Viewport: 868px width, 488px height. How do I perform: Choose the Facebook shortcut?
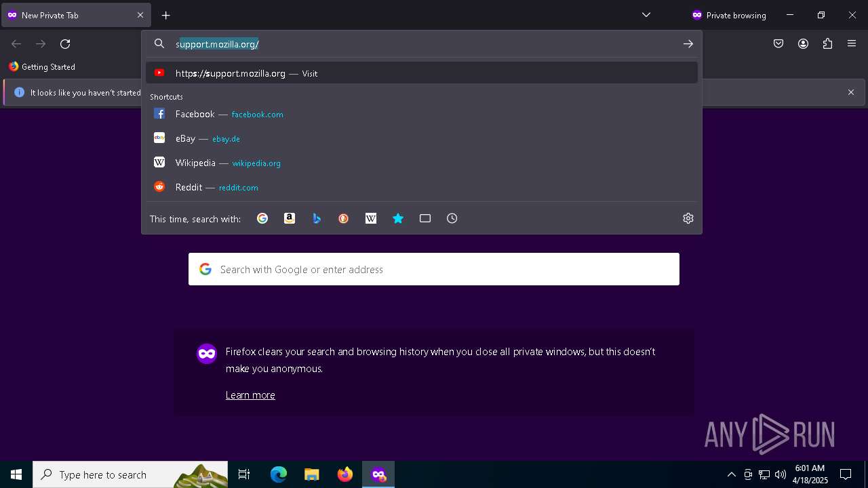(x=422, y=114)
